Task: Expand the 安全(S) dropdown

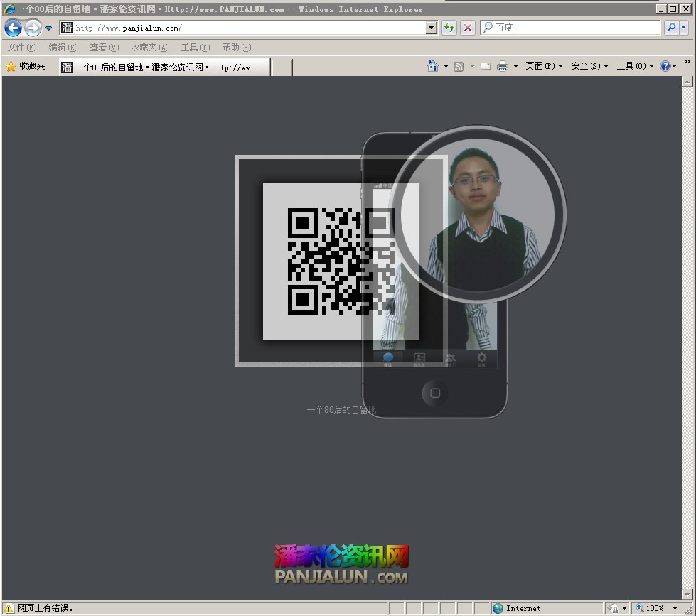Action: (x=586, y=65)
